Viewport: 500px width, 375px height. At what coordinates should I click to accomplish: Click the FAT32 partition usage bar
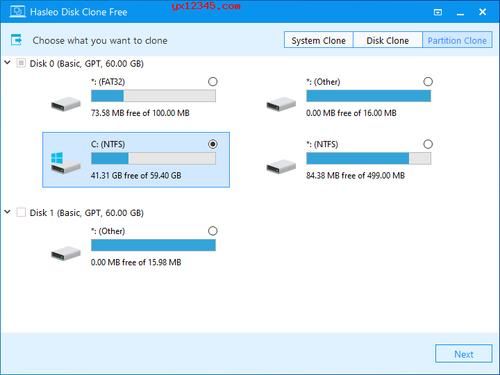click(x=153, y=96)
